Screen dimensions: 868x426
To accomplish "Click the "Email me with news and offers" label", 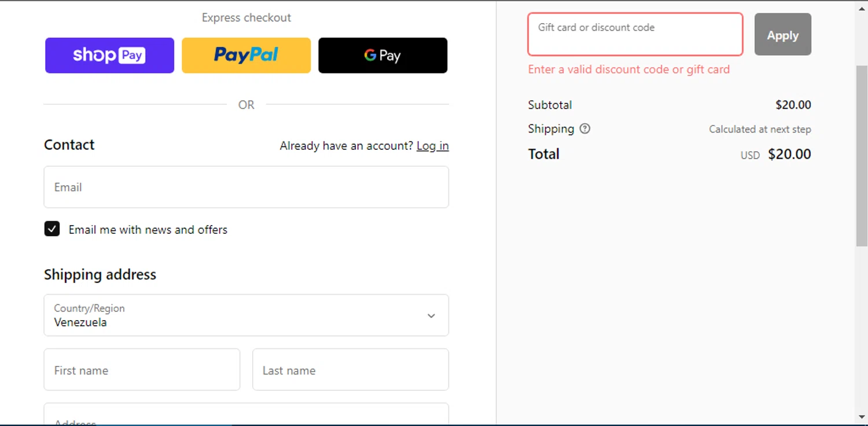I will coord(148,230).
